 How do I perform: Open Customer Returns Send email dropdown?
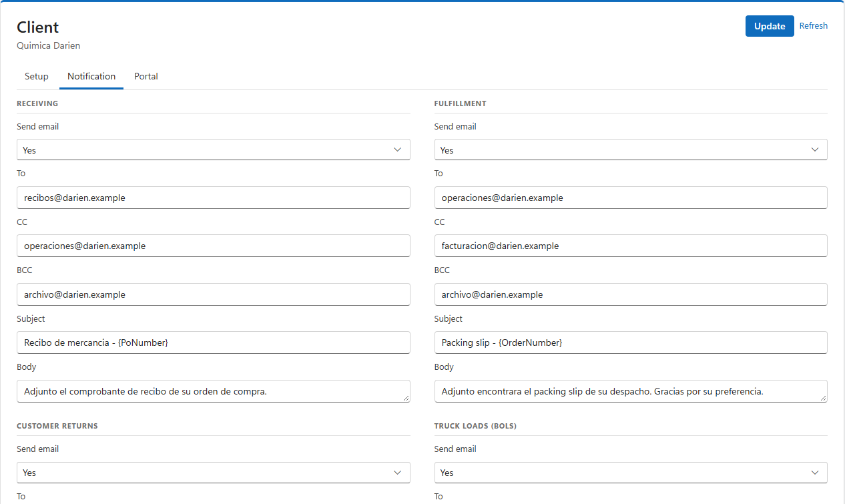214,473
